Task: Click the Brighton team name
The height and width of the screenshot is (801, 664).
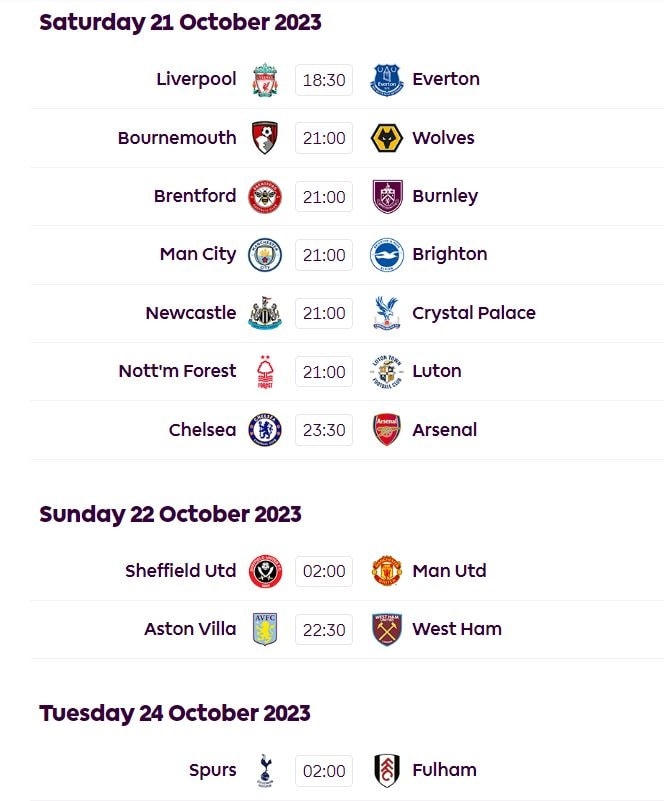Action: coord(450,254)
